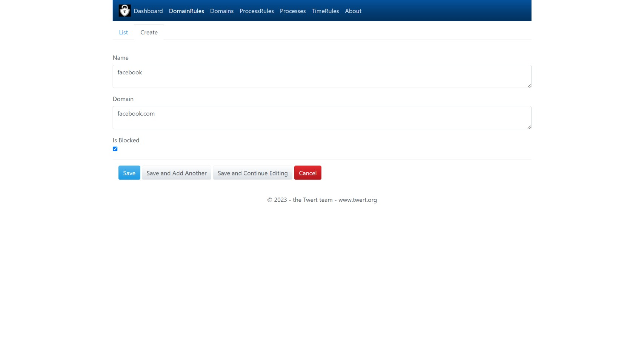Focus the Domain field with facebook.com
Image resolution: width=644 pixels, height=362 pixels.
(322, 118)
